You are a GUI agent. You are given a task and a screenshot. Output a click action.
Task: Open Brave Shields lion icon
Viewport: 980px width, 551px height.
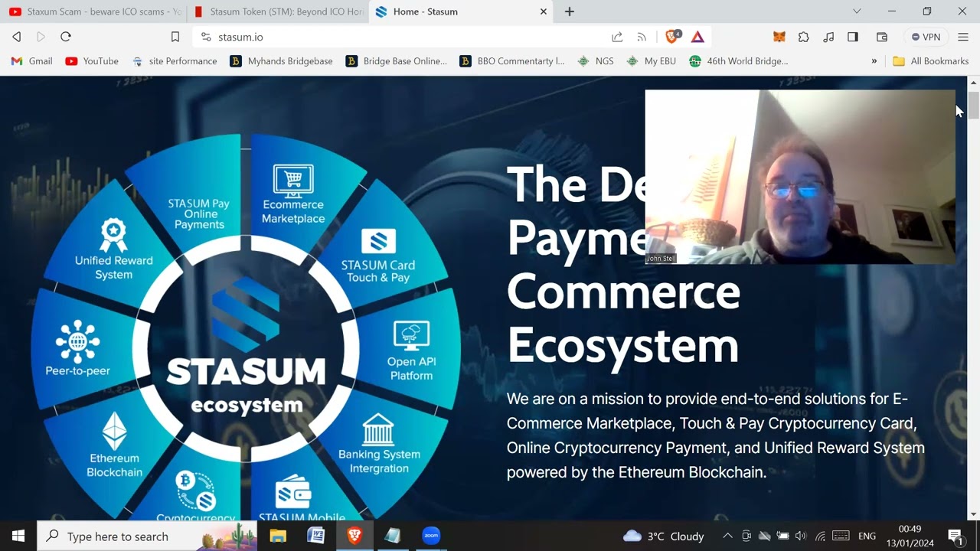click(673, 37)
